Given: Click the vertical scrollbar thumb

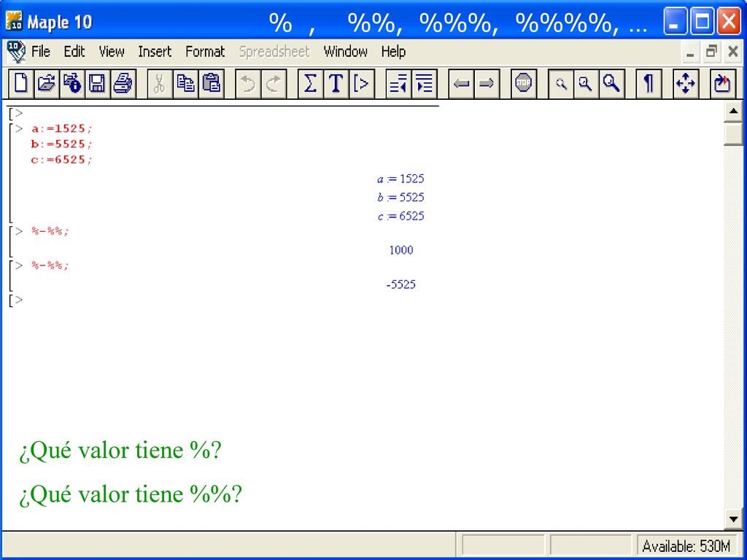Looking at the screenshot, I should pyautogui.click(x=733, y=133).
